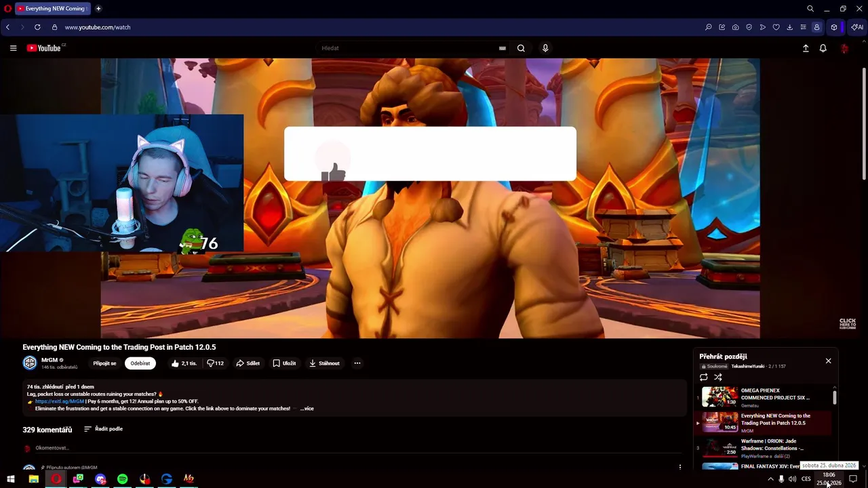This screenshot has width=868, height=488.
Task: Share the video with Sdílet
Action: (x=248, y=363)
